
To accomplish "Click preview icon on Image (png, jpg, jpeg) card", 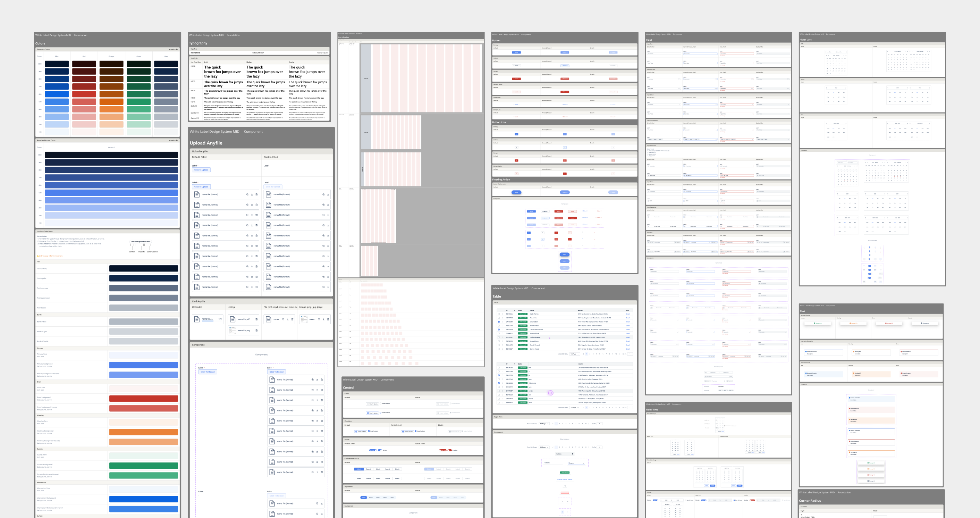I will pyautogui.click(x=319, y=319).
